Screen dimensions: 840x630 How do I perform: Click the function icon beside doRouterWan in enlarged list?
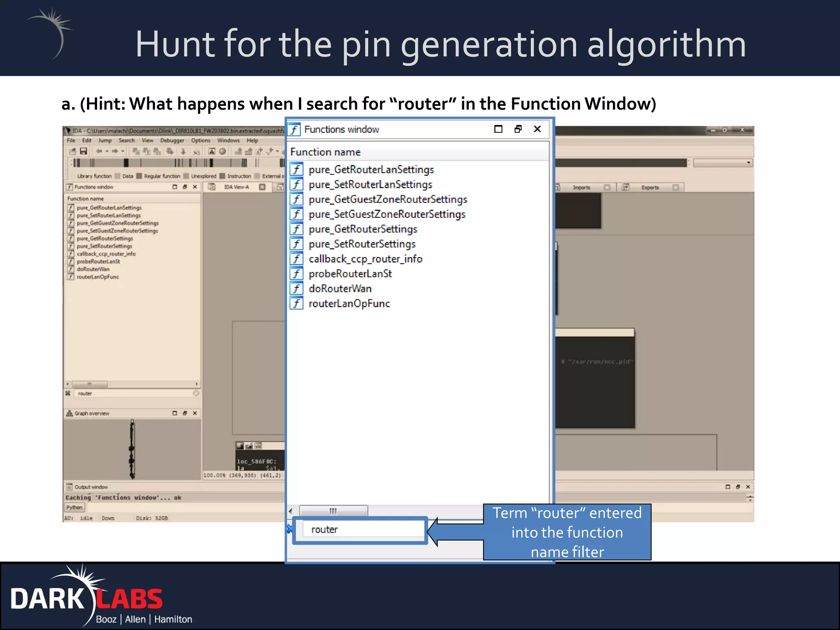(x=297, y=288)
